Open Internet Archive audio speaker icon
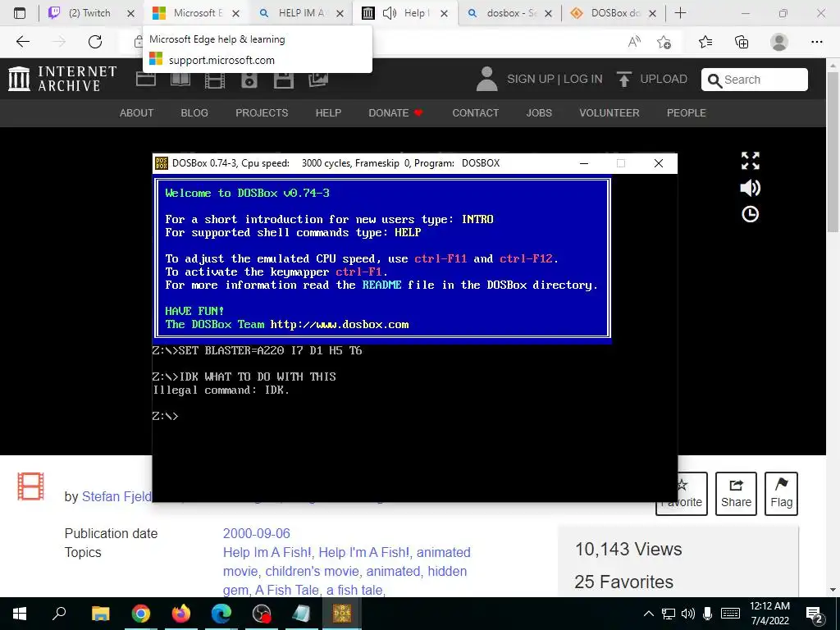 (249, 80)
